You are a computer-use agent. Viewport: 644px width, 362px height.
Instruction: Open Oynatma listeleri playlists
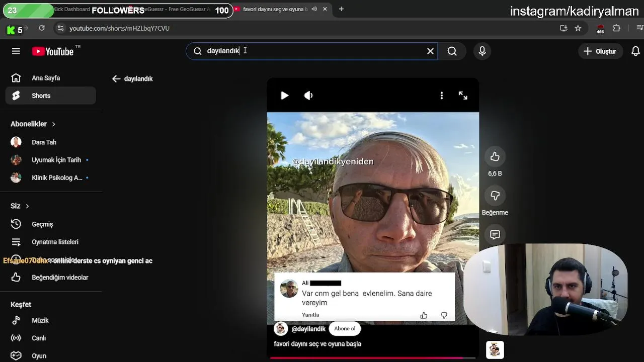click(x=51, y=242)
